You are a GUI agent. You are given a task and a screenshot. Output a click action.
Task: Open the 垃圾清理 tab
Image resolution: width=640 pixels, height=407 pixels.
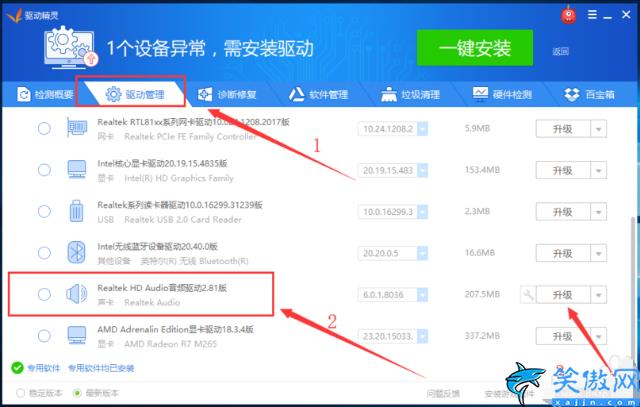(410, 95)
